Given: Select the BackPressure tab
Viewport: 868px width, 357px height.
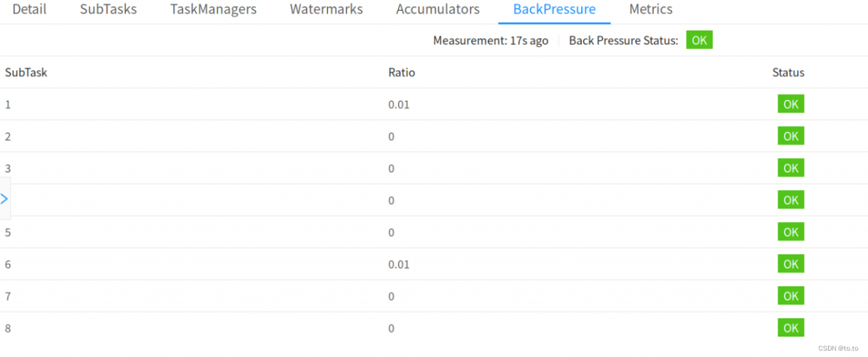Looking at the screenshot, I should pos(554,10).
